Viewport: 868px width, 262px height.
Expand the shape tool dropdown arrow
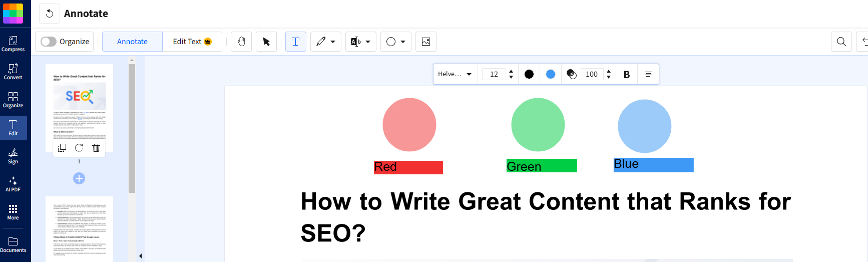(403, 42)
